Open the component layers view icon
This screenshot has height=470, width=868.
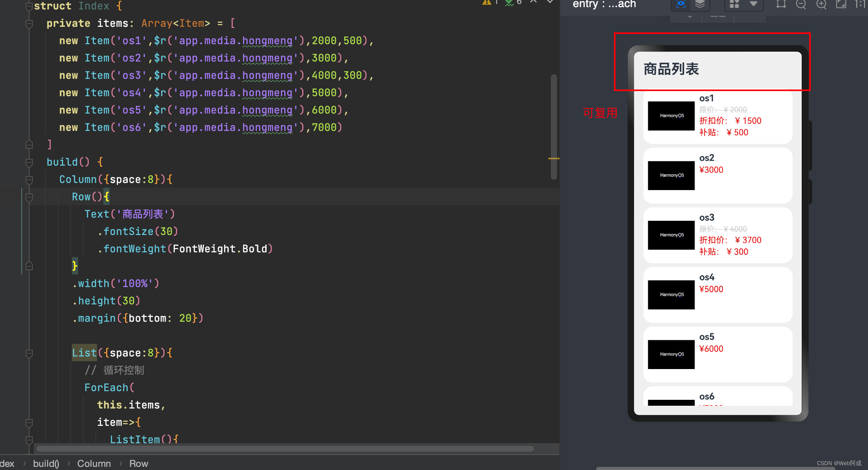pyautogui.click(x=700, y=4)
